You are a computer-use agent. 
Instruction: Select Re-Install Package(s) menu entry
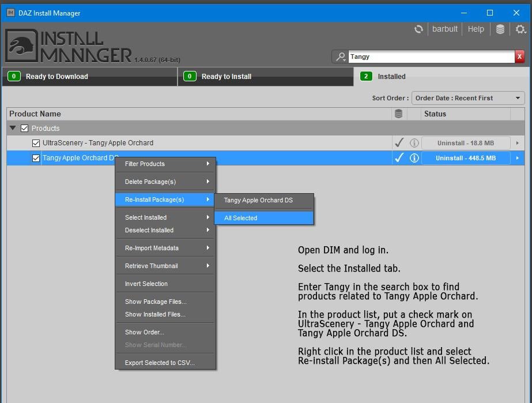(164, 199)
